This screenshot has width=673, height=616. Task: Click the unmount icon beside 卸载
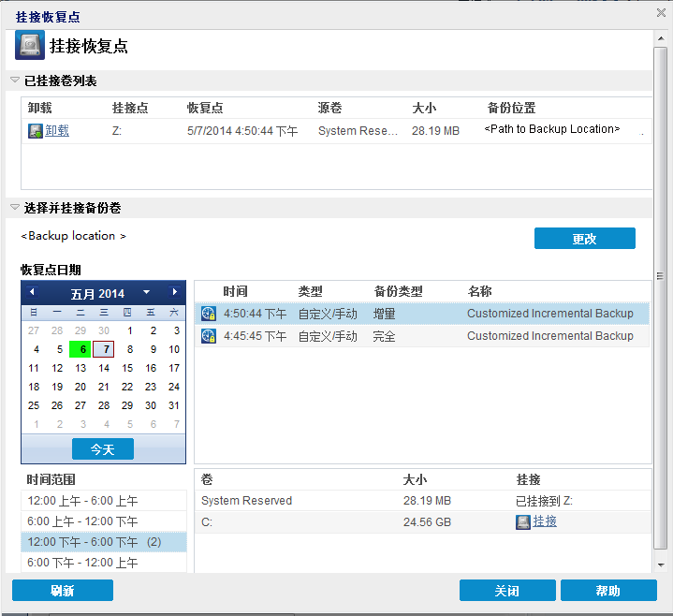pos(36,130)
